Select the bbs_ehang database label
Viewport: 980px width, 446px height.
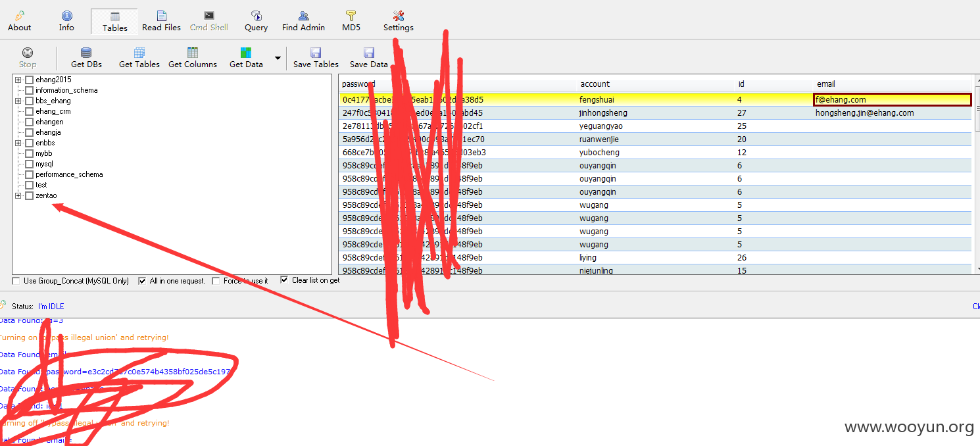[x=53, y=101]
